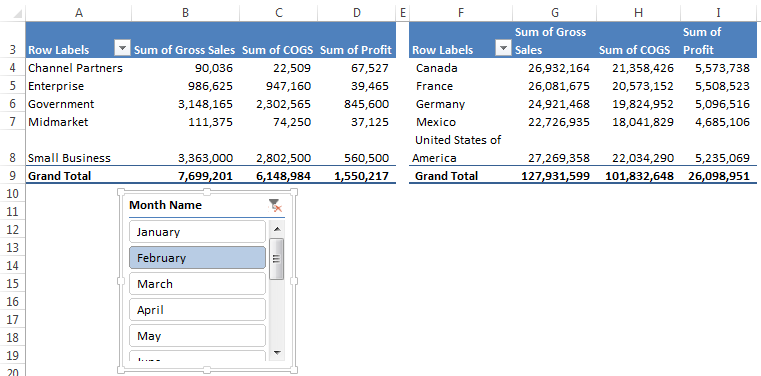The image size is (761, 376).
Task: Click the Select All corner triangle
Action: click(x=13, y=13)
